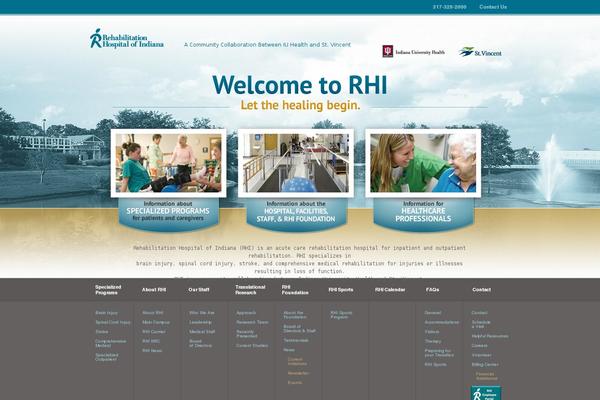Open the Visitors FAQs link
The width and height of the screenshot is (600, 400).
432,332
